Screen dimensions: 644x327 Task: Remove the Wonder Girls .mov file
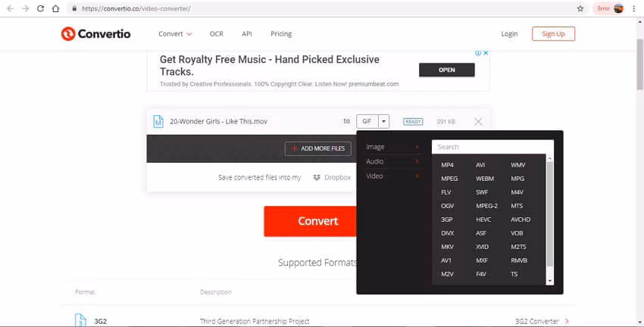pos(478,121)
